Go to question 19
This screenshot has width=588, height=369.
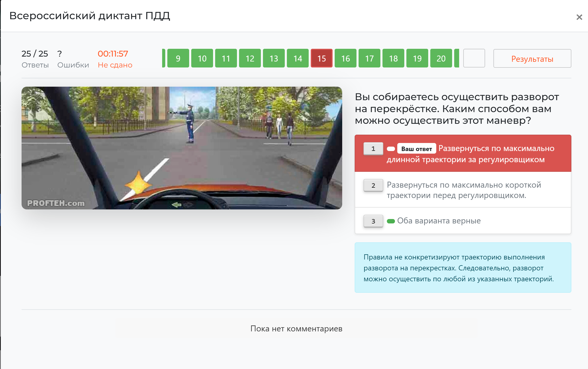417,58
